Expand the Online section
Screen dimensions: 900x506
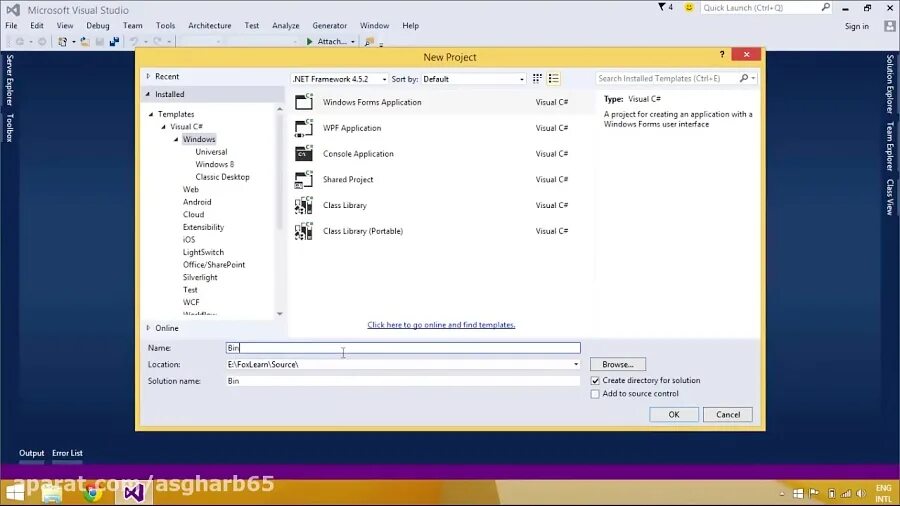pos(148,328)
